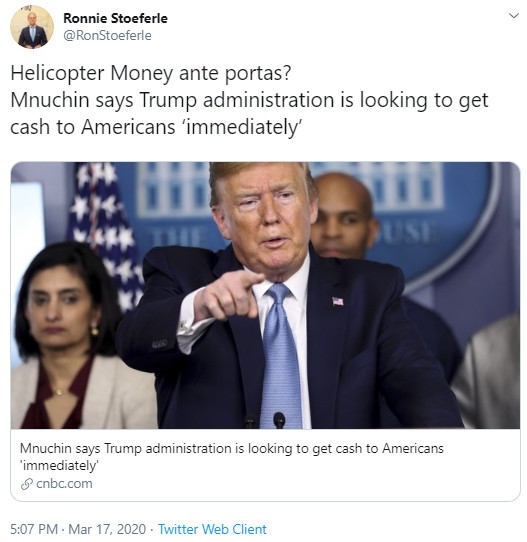Select the card headline starting 'Mnuchin says Trump'
Viewport: 527px width, 542px height.
click(232, 457)
